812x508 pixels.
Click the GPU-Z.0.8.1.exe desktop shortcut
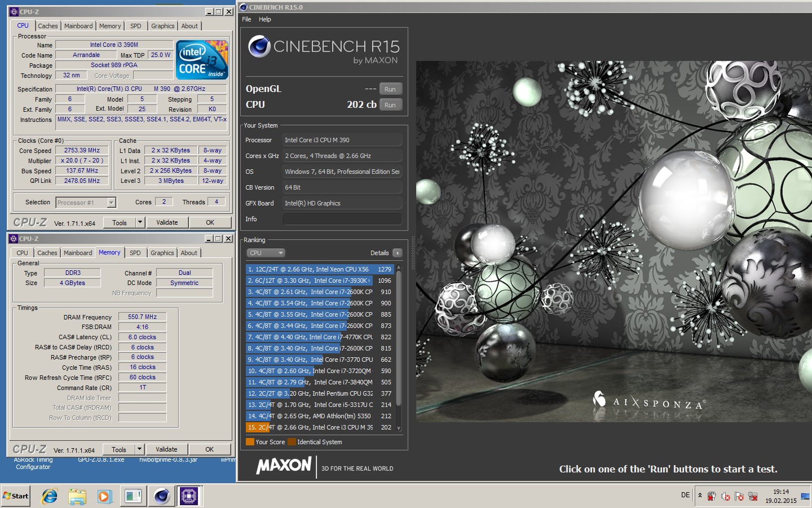101,459
